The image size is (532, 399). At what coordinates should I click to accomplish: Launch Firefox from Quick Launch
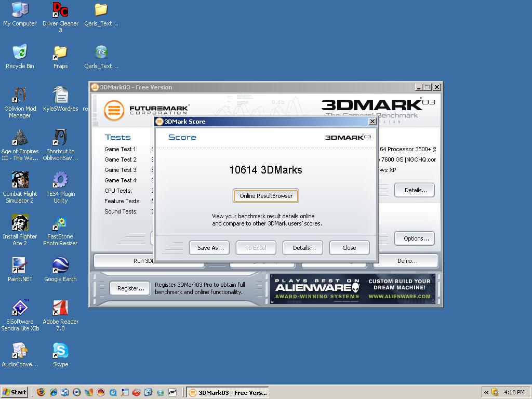pos(41,392)
